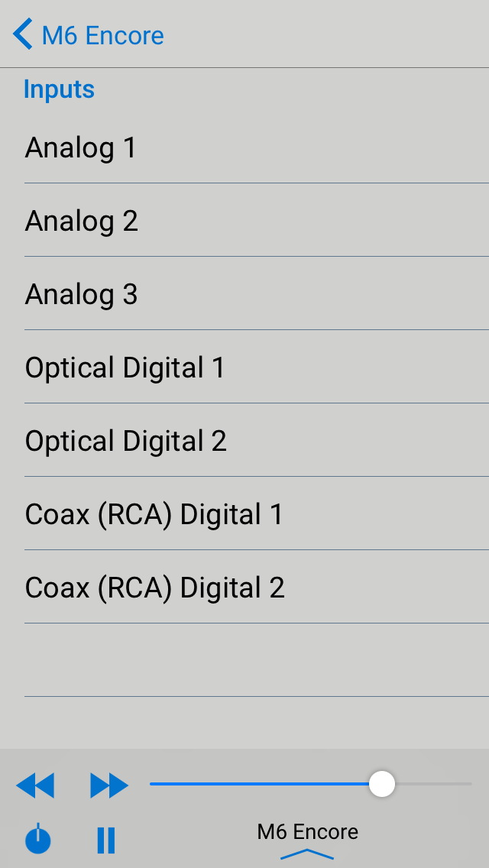Click the volume slider knob
Screen dimensions: 489x868
click(381, 784)
